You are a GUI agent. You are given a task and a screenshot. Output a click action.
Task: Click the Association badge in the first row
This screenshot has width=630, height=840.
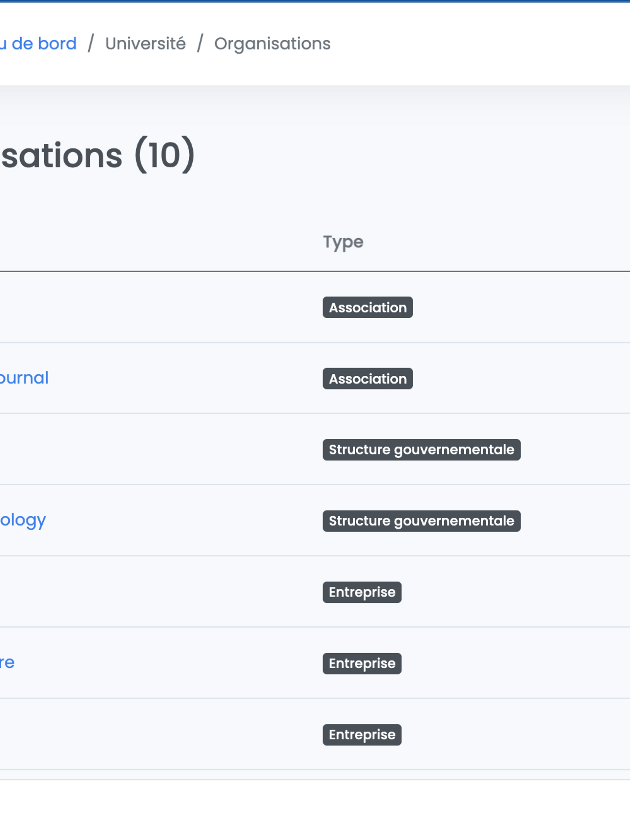tap(367, 307)
